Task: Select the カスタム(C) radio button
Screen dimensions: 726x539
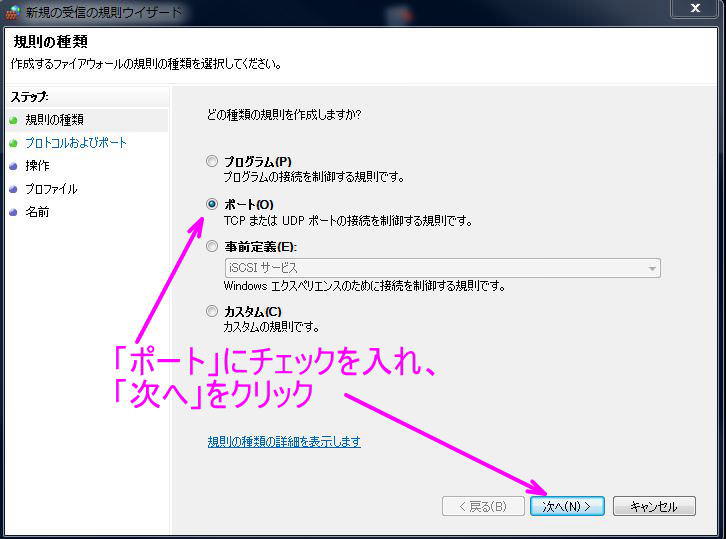Action: pyautogui.click(x=212, y=311)
